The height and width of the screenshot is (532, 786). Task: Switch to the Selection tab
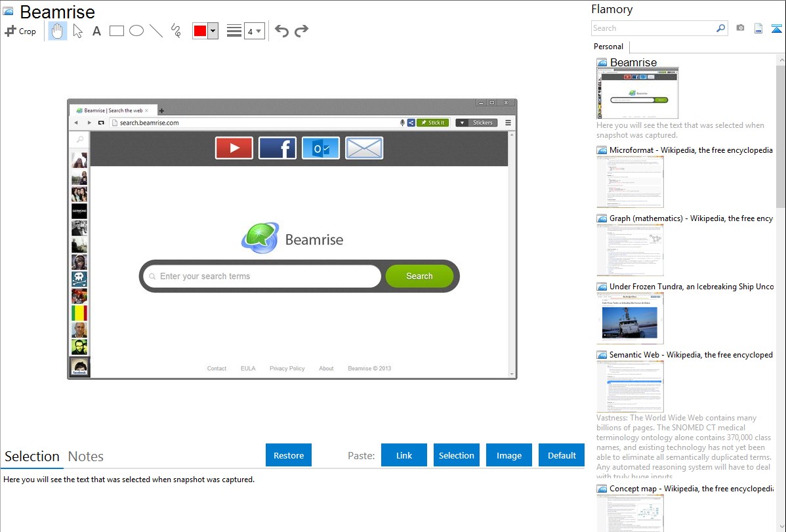coord(32,457)
